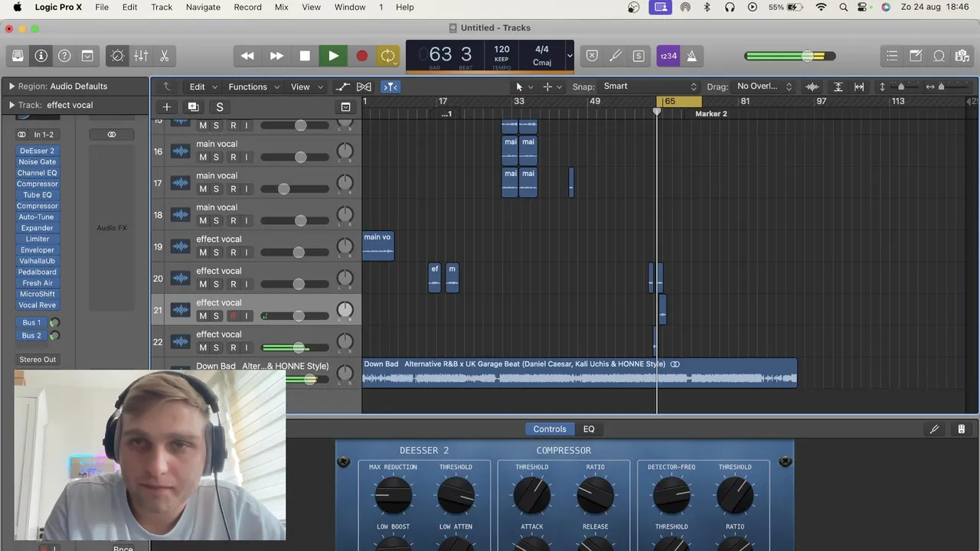Viewport: 980px width, 551px height.
Task: Open the Mix menu
Action: pos(281,7)
